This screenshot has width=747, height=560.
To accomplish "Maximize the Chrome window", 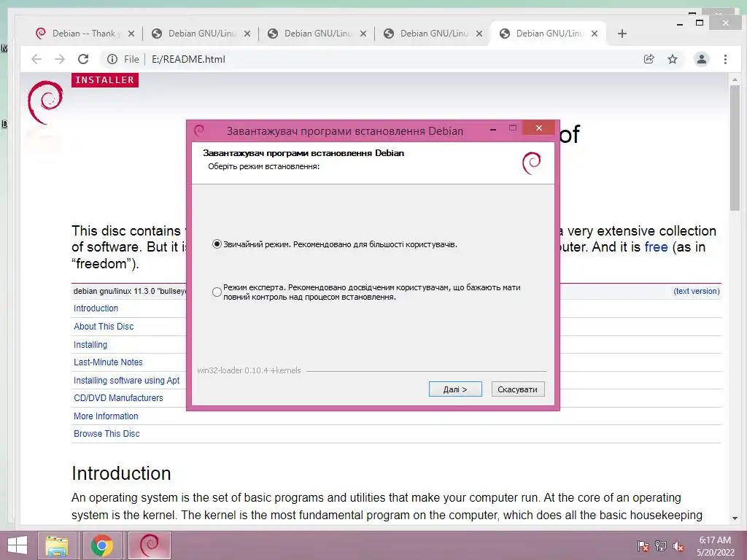I will 700,23.
